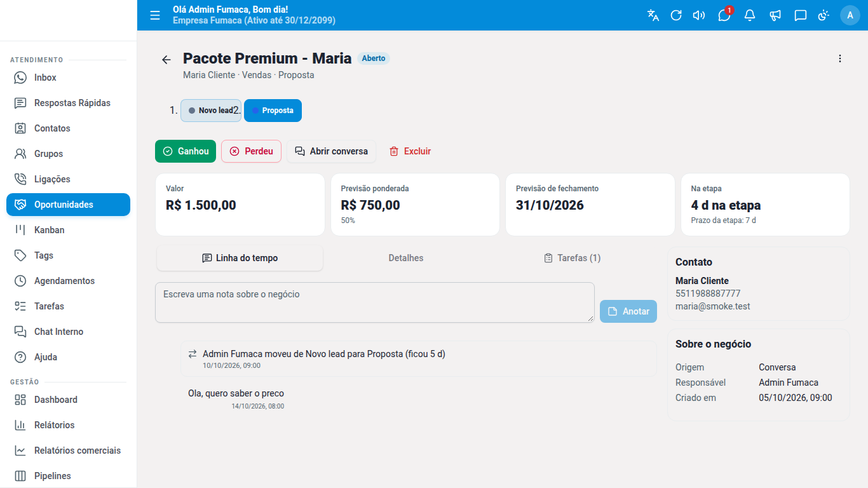868x488 pixels.
Task: Click the email maria@smoke.test
Action: [713, 306]
